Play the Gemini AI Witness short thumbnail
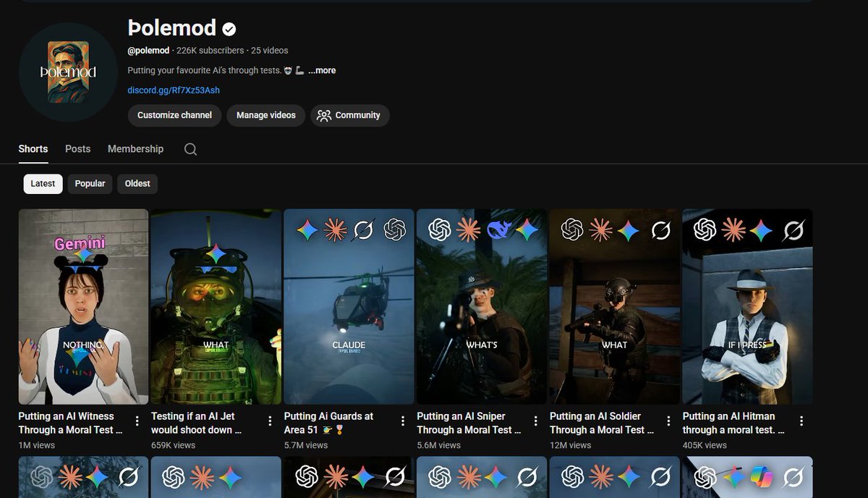The width and height of the screenshot is (868, 498). pos(83,307)
